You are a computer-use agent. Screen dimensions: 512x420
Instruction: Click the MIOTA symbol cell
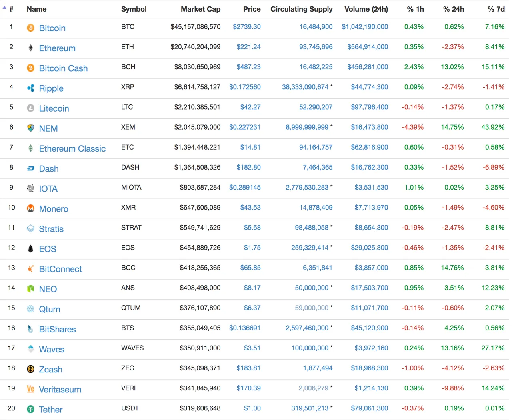click(131, 187)
